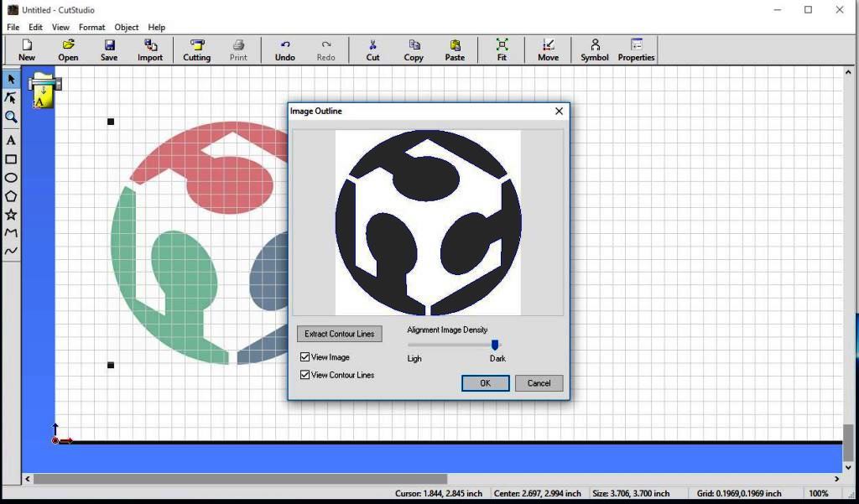Import an image via Import icon
The width and height of the screenshot is (859, 504).
pos(150,50)
